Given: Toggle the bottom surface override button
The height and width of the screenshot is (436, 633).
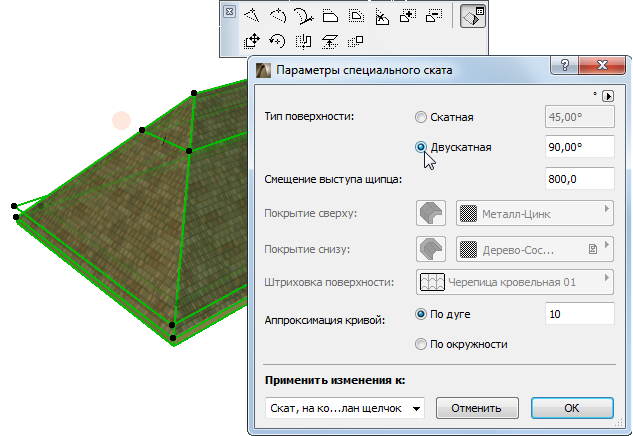Looking at the screenshot, I should pyautogui.click(x=431, y=249).
